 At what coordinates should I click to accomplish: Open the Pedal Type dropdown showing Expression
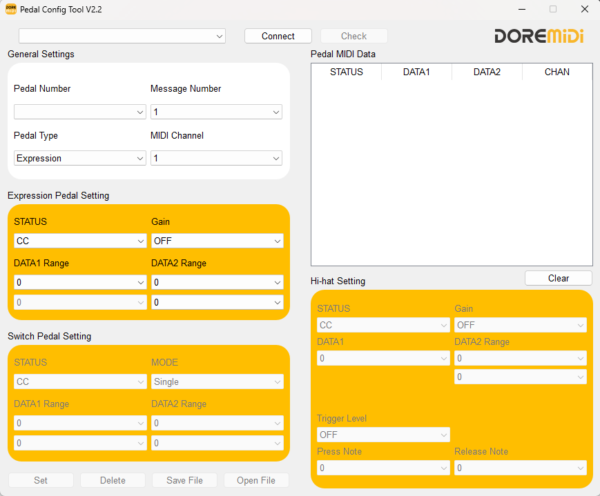pos(80,158)
